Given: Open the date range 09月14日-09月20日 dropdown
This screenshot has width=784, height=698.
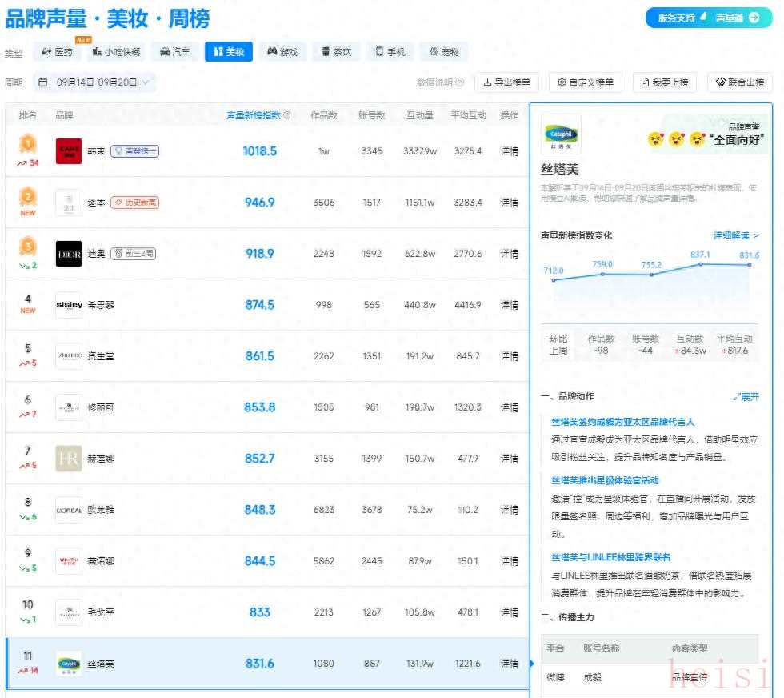Looking at the screenshot, I should coord(95,82).
